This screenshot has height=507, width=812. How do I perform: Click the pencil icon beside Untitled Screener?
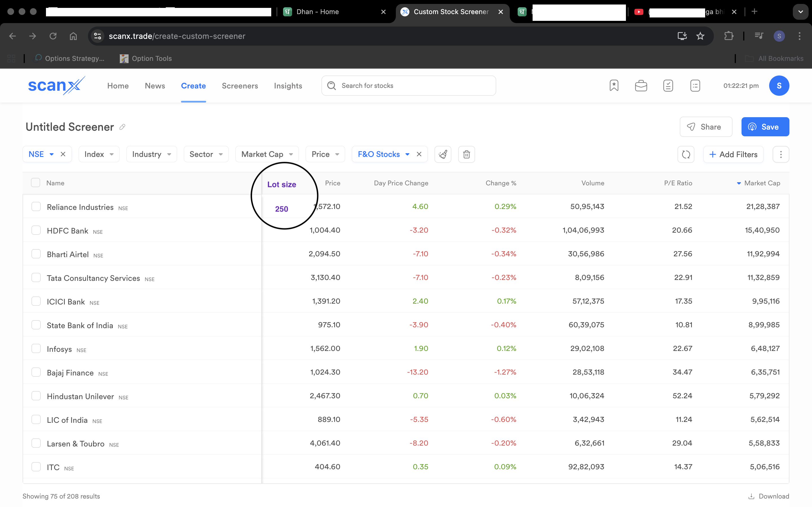[122, 127]
